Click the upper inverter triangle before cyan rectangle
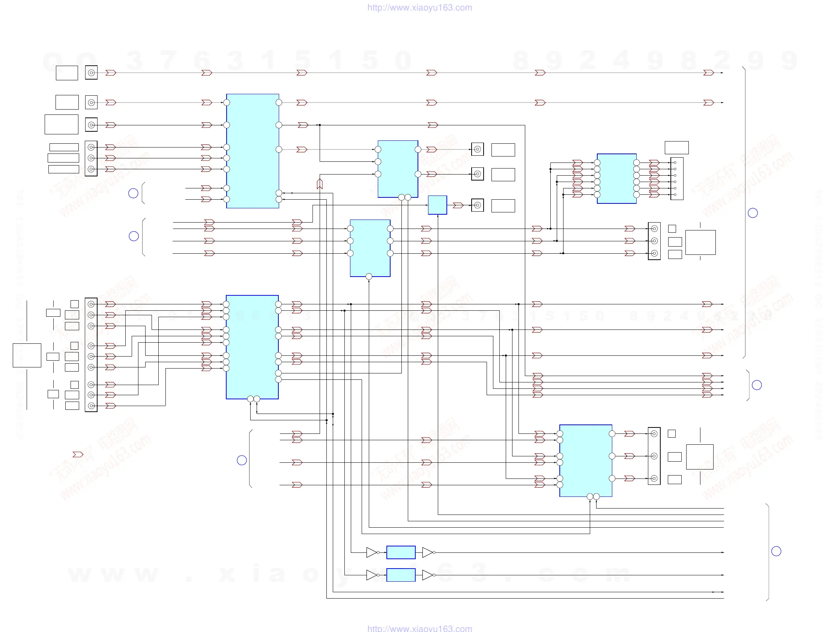 pyautogui.click(x=371, y=552)
